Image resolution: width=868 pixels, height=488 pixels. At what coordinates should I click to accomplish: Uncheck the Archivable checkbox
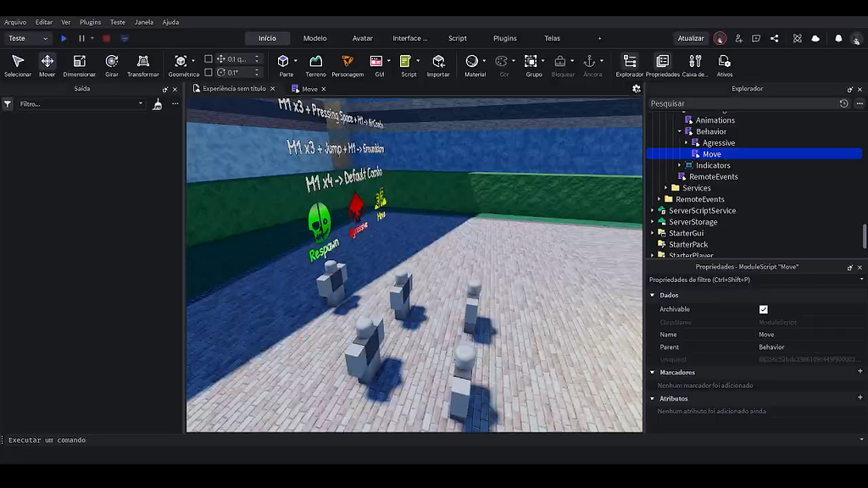point(764,309)
